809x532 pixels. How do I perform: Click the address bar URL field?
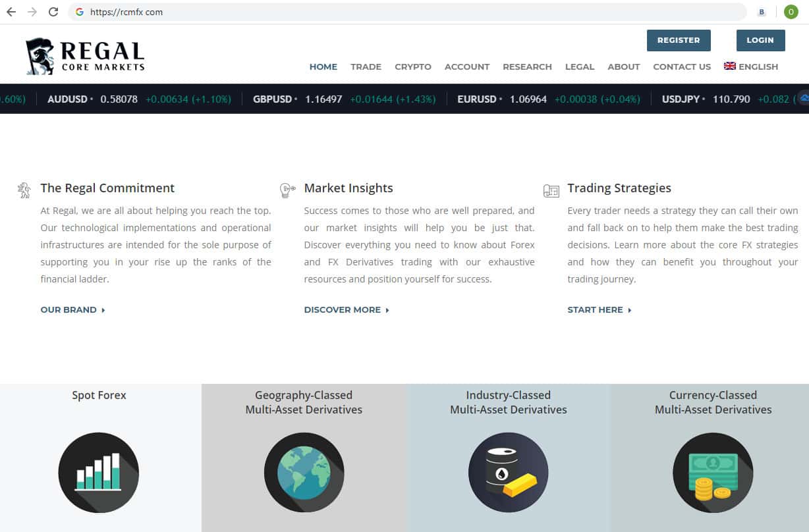pyautogui.click(x=408, y=12)
